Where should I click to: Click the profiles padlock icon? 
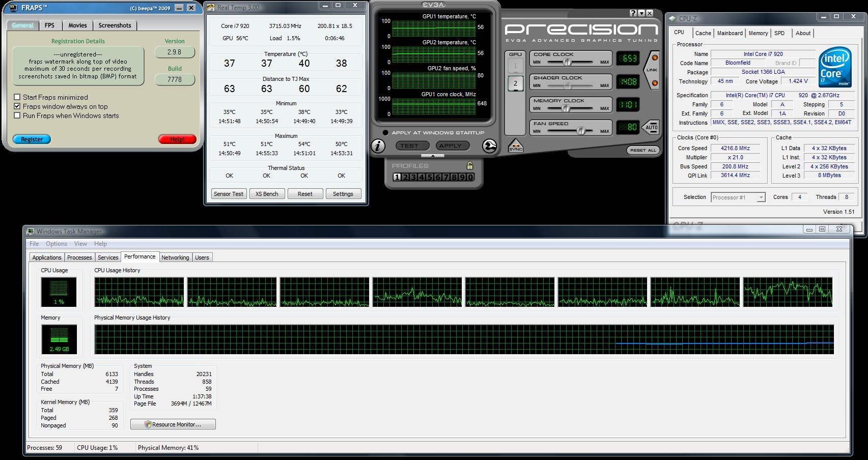[469, 166]
